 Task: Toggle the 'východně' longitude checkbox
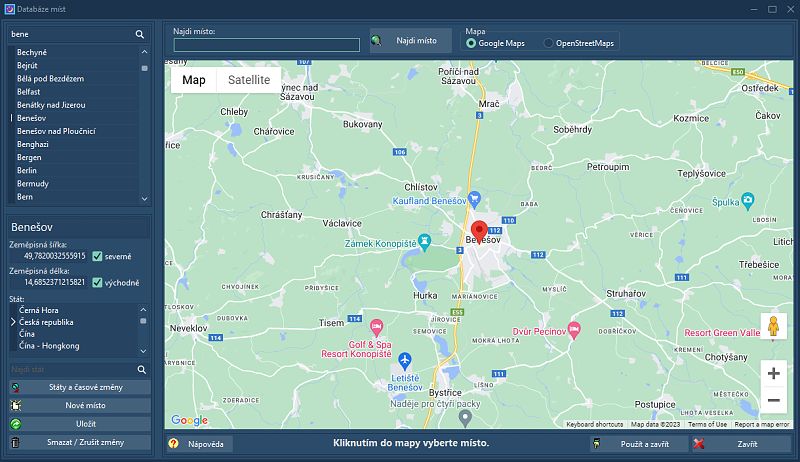point(97,283)
